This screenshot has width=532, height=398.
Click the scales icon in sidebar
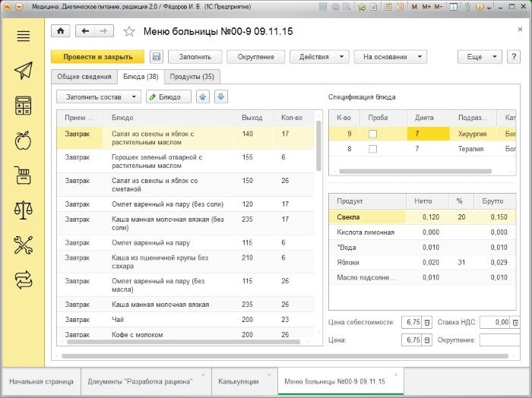tap(24, 210)
